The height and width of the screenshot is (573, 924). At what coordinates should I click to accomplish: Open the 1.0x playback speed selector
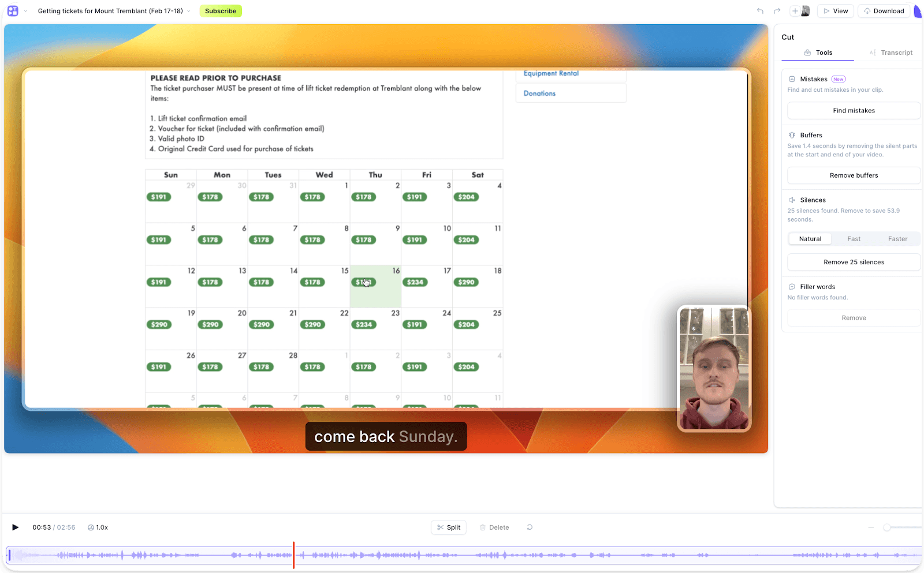97,527
